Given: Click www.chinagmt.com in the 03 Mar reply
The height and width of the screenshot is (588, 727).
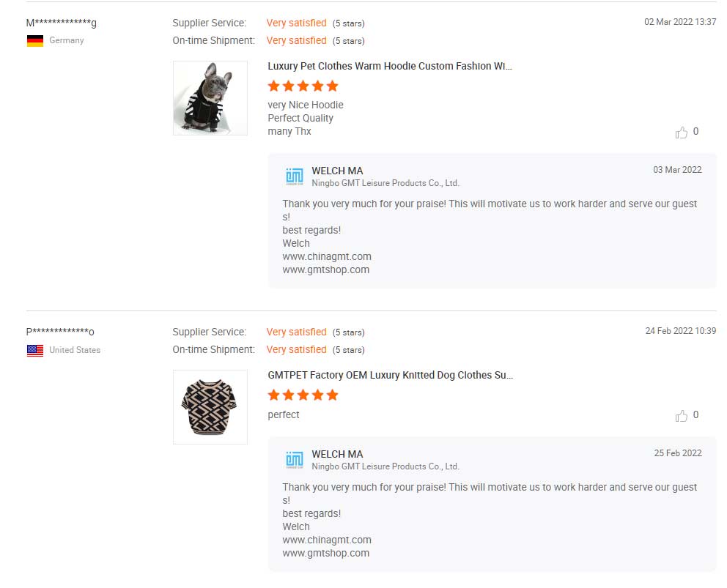Looking at the screenshot, I should (327, 257).
